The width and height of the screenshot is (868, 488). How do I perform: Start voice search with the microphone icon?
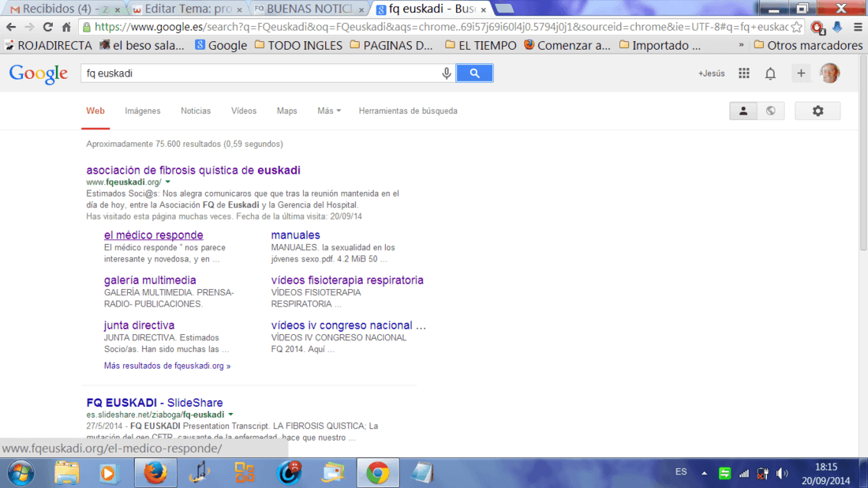point(446,73)
